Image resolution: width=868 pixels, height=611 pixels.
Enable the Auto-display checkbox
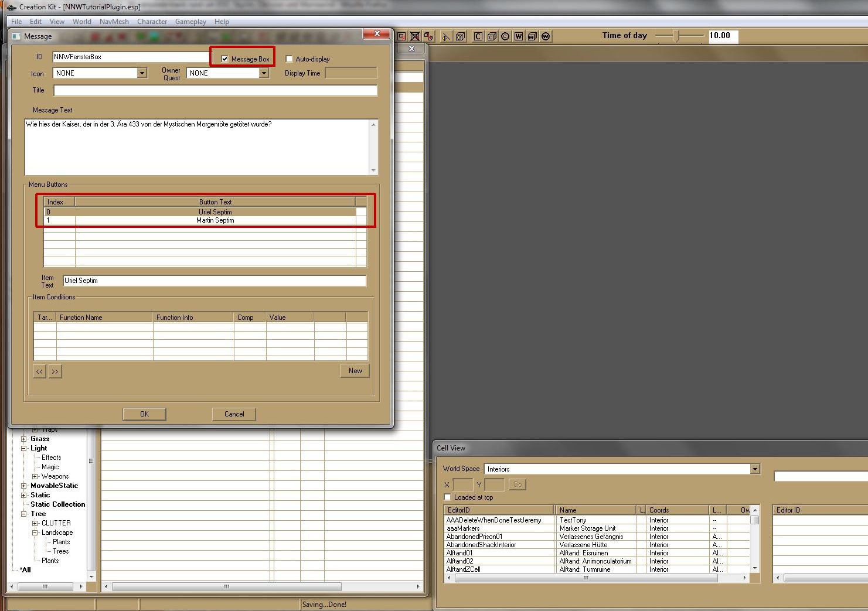point(289,59)
